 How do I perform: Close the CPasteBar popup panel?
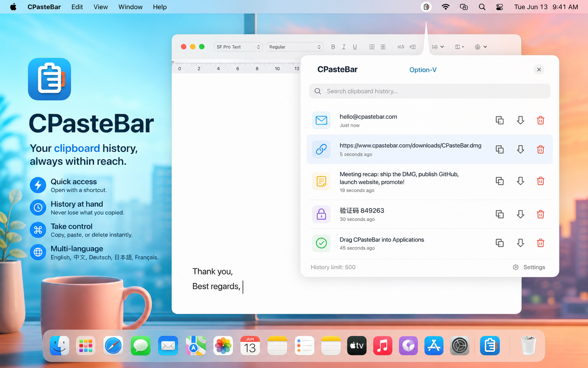point(539,69)
